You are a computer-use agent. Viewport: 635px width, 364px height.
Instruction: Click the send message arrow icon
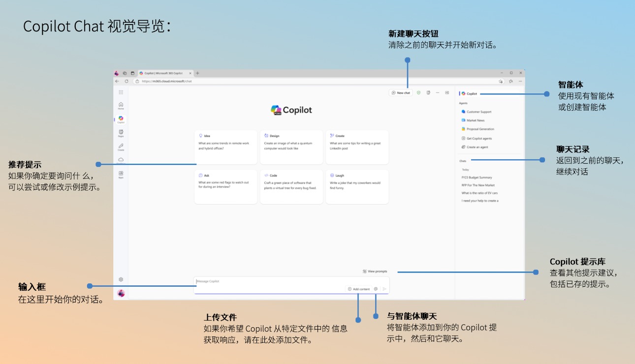pyautogui.click(x=384, y=289)
